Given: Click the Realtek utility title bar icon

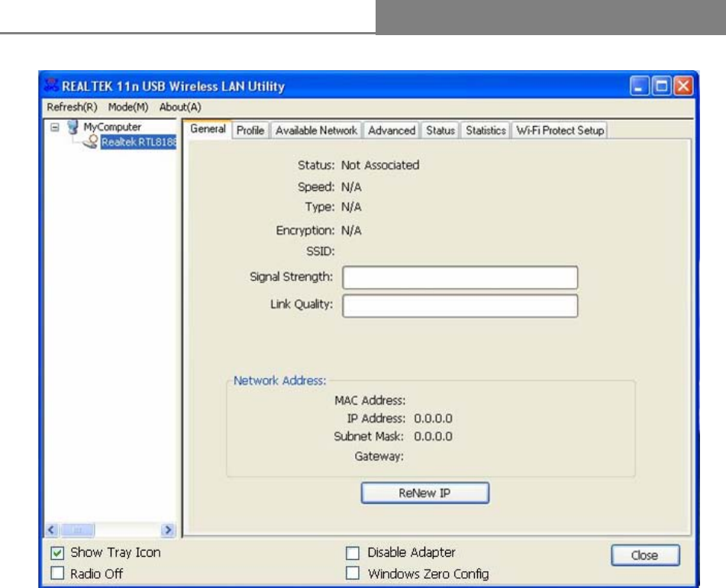Looking at the screenshot, I should click(51, 86).
